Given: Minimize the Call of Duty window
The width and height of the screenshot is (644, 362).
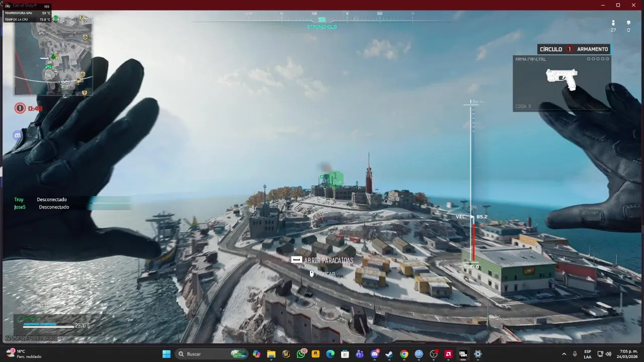Looking at the screenshot, I should [x=603, y=5].
